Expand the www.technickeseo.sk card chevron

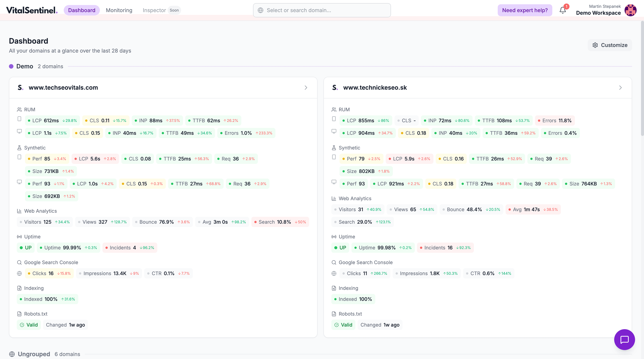point(620,87)
